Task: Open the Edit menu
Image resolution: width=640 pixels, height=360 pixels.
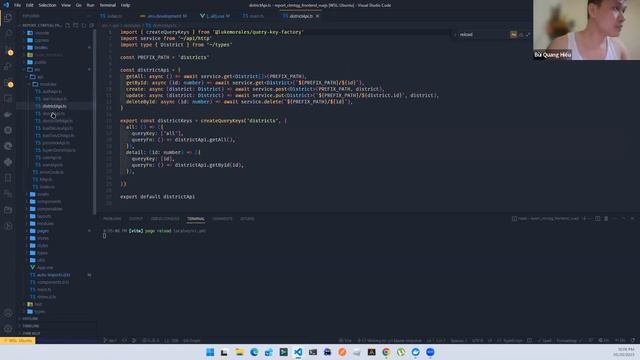Action: (29, 5)
